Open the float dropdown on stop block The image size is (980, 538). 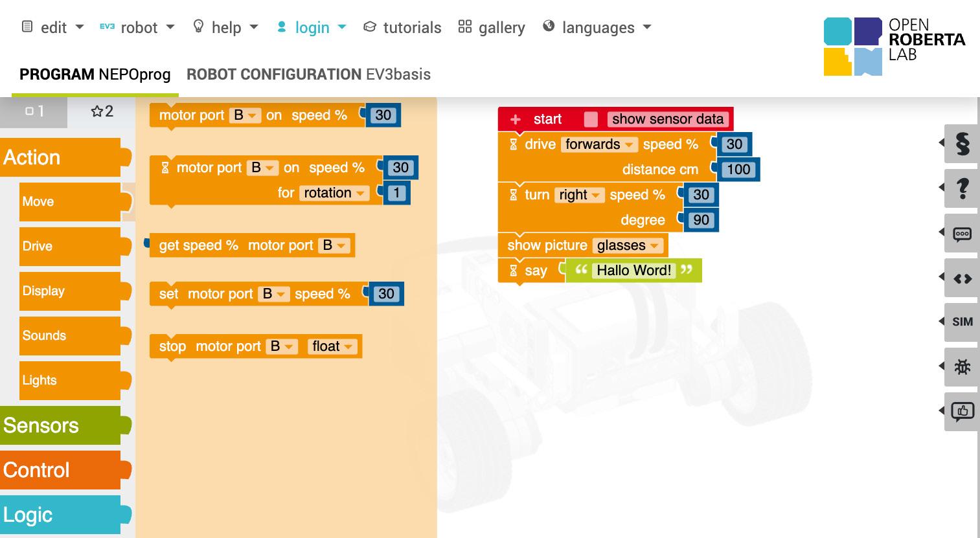point(332,346)
